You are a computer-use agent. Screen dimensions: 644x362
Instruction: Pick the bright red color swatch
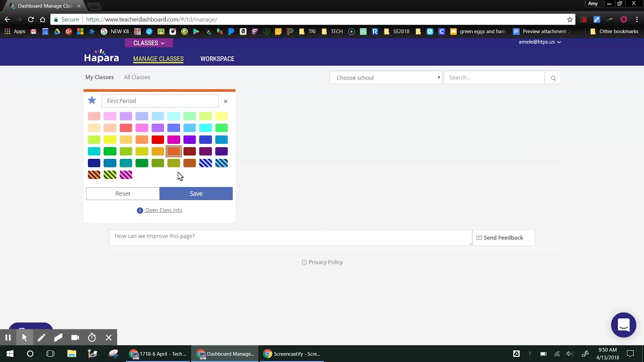click(x=158, y=140)
